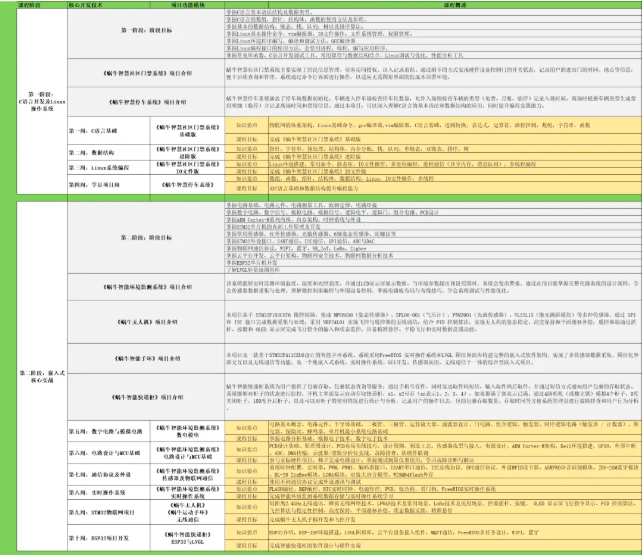The height and width of the screenshot is (555, 643).
Task: Select 知识要点 label in 第十周 row
Action: pos(246,532)
